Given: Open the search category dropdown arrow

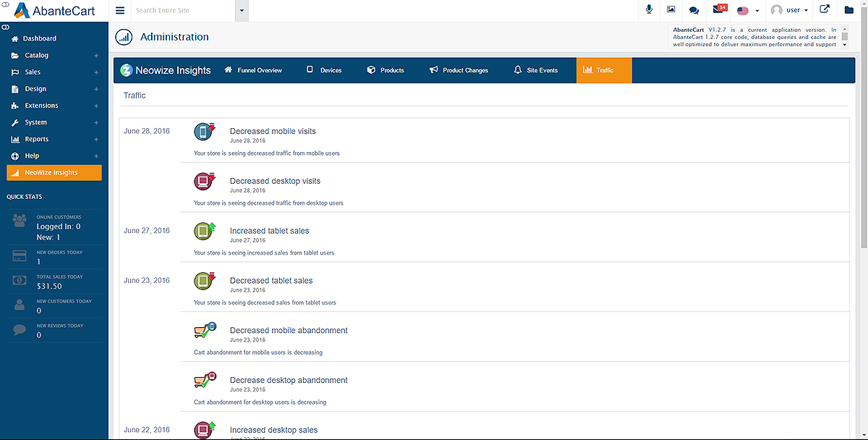Looking at the screenshot, I should click(x=242, y=10).
